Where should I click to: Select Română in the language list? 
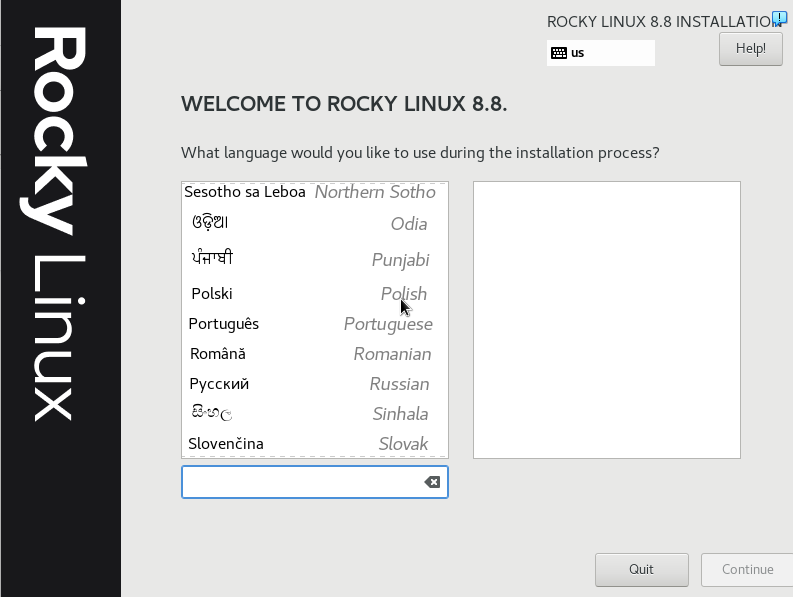pos(315,354)
